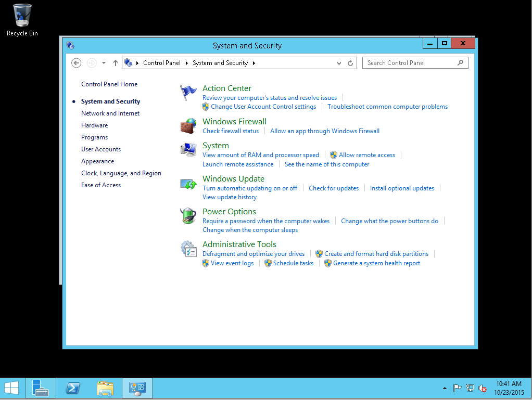This screenshot has width=532, height=400.
Task: Click the Search Control Panel field
Action: pyautogui.click(x=410, y=63)
